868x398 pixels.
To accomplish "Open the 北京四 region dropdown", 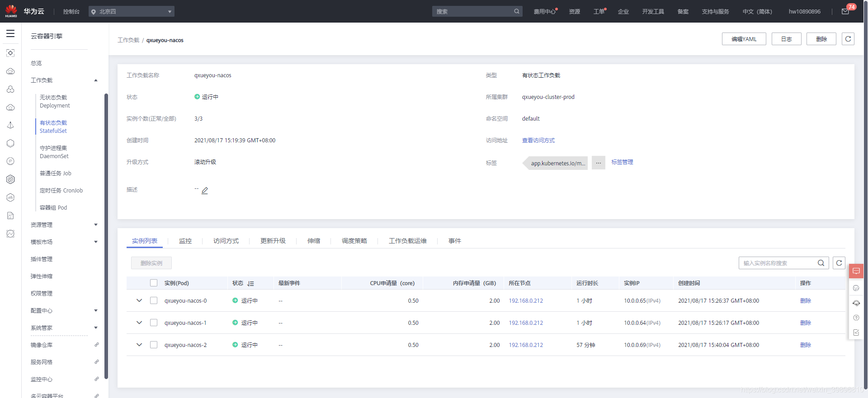I will (132, 11).
